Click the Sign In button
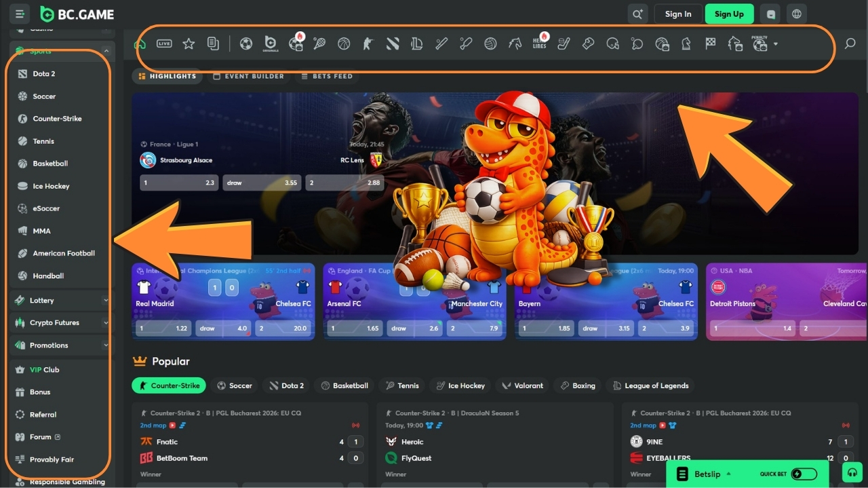The width and height of the screenshot is (868, 488). (678, 14)
